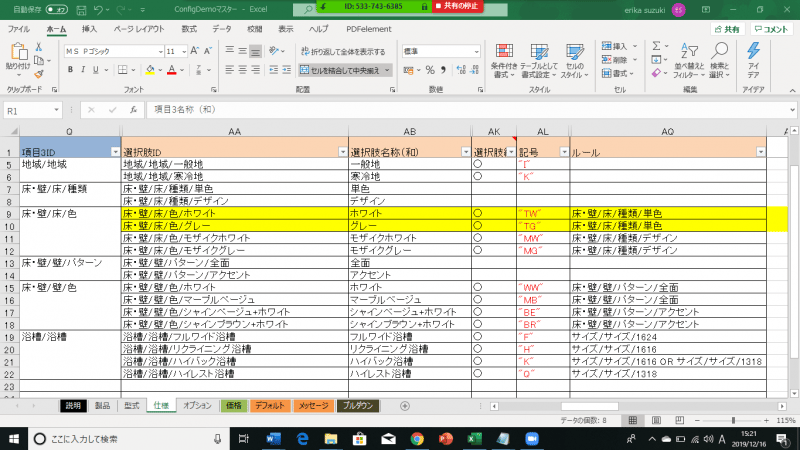800x450 pixels.
Task: Open filter dropdown for 選択肢名称(和) column
Action: (x=465, y=152)
